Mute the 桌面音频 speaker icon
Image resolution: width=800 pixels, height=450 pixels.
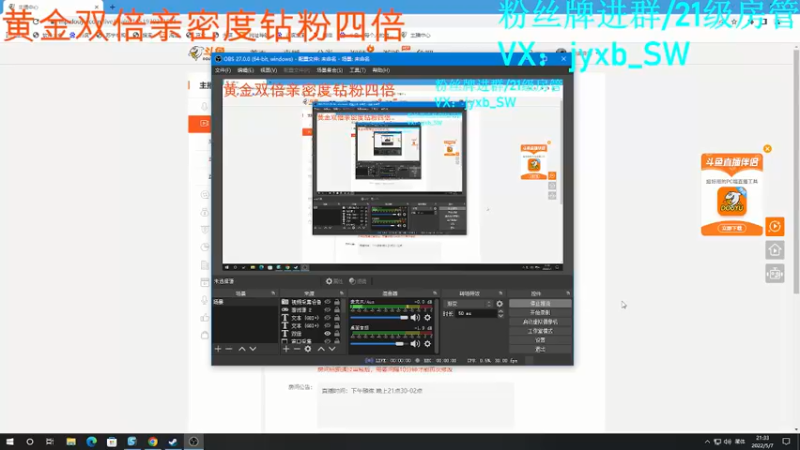click(x=415, y=344)
